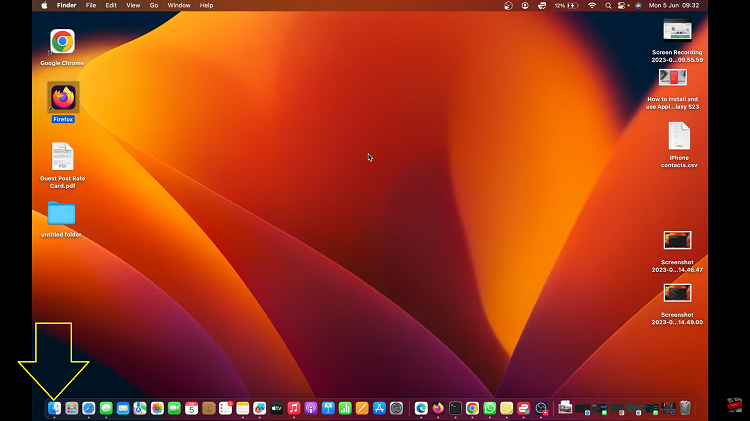
Task: Open the Messages app in Dock
Action: (106, 408)
